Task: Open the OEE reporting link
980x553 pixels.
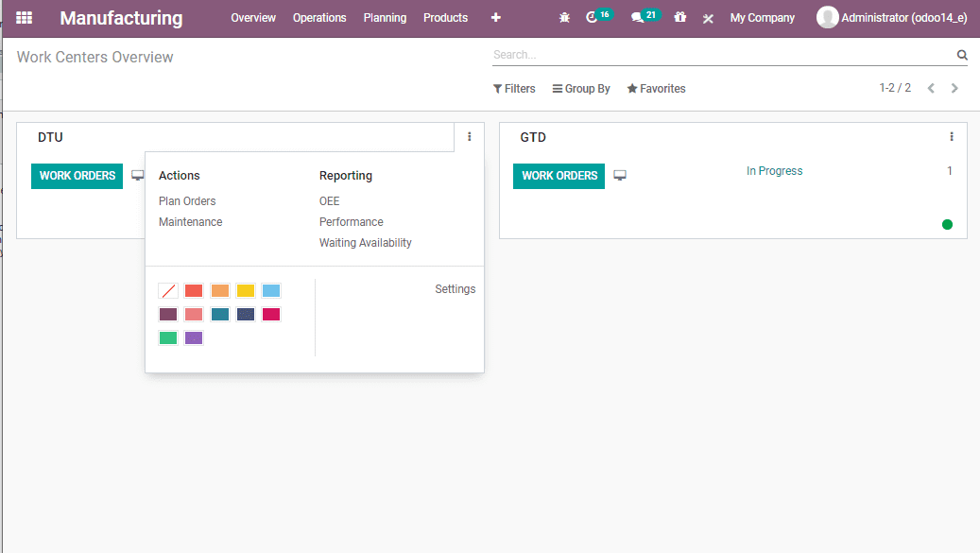Action: (x=330, y=200)
